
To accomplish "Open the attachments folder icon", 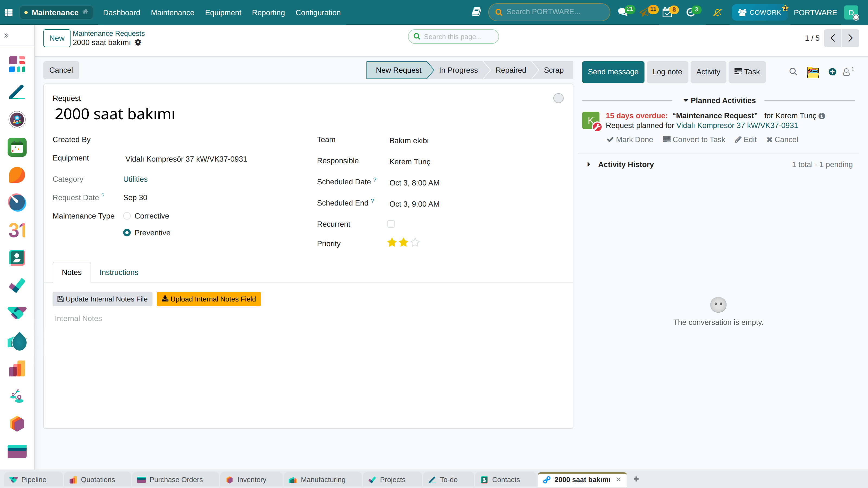I will click(813, 72).
